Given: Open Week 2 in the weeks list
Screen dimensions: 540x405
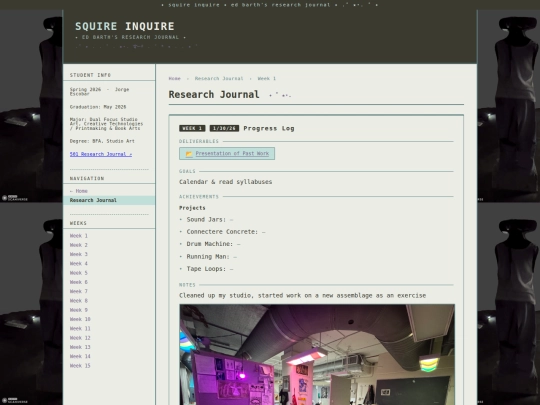Looking at the screenshot, I should 79,245.
